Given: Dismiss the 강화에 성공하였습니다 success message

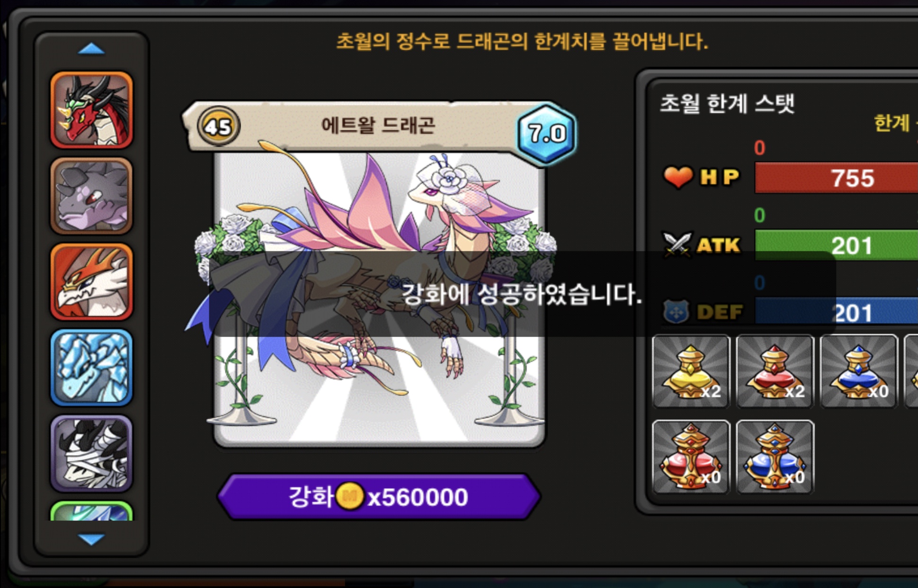Looking at the screenshot, I should coord(522,294).
